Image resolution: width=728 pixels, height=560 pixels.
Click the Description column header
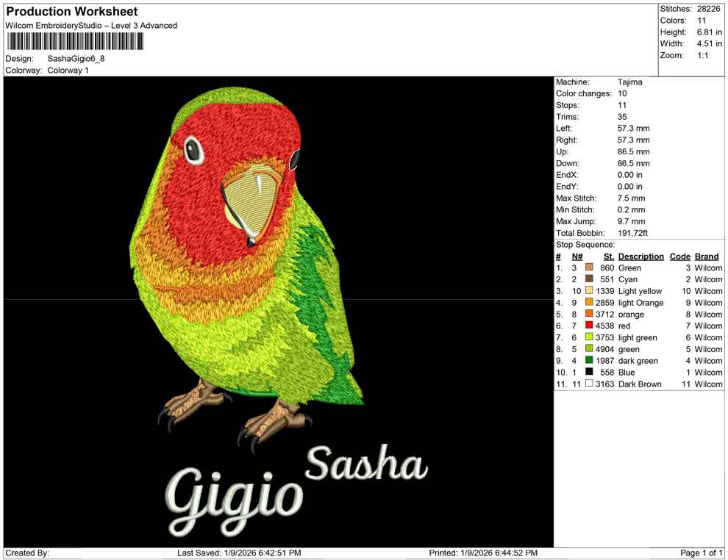(x=640, y=256)
